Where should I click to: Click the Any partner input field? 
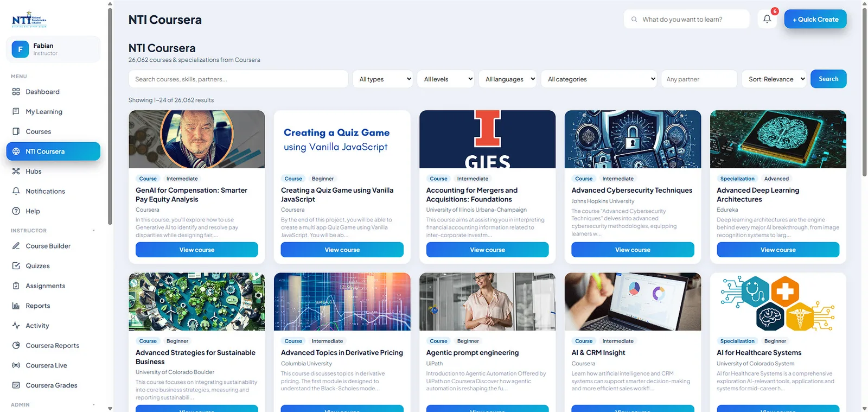point(699,79)
